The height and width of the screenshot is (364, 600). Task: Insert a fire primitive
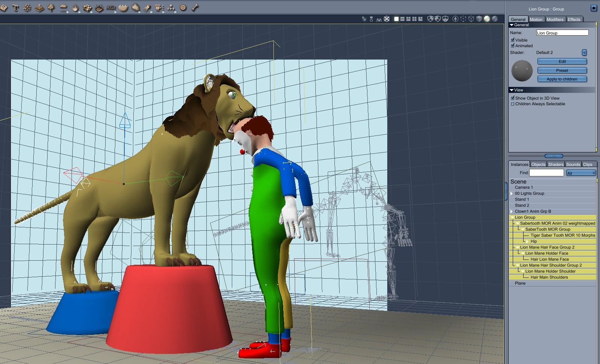(75, 7)
